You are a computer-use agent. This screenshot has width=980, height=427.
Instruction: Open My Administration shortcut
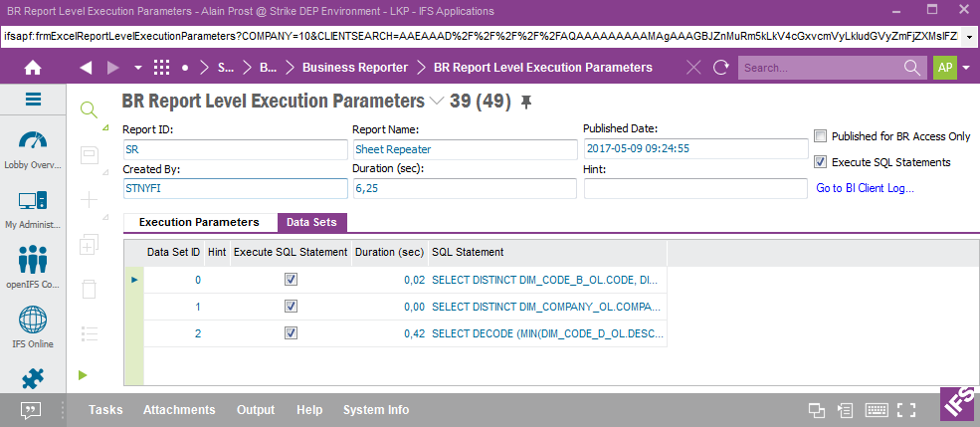[33, 211]
